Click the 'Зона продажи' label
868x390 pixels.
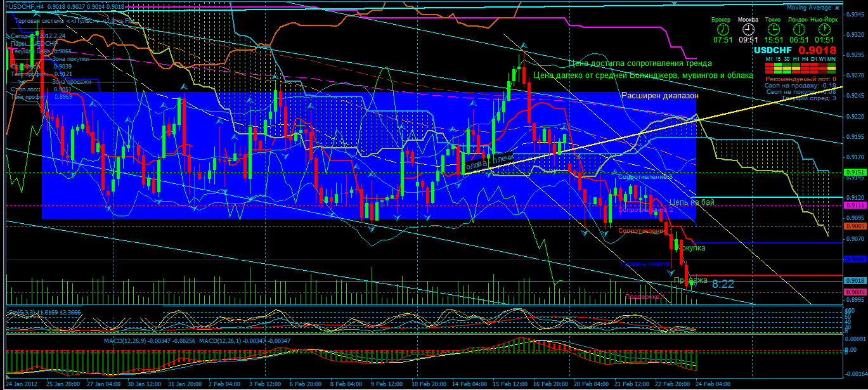(x=72, y=82)
